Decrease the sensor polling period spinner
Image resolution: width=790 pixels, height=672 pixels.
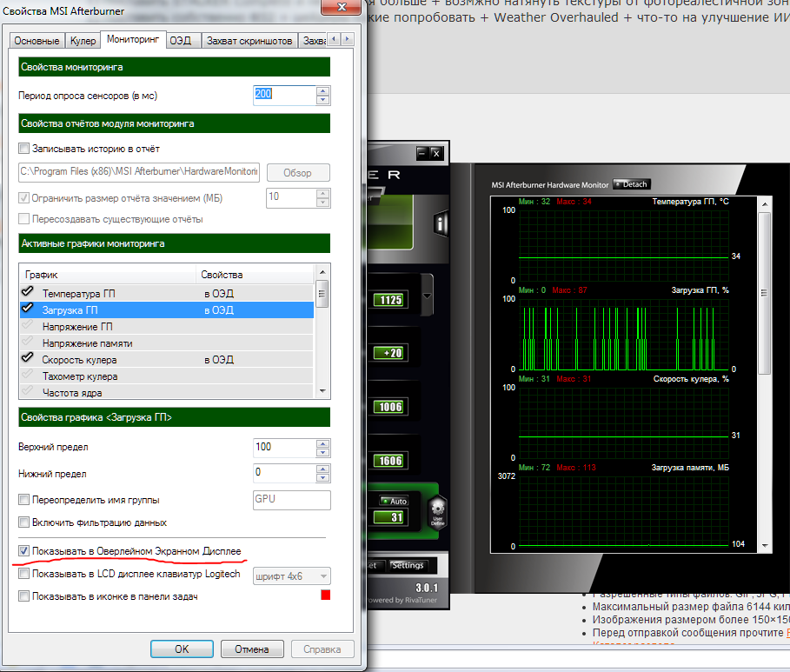[323, 100]
